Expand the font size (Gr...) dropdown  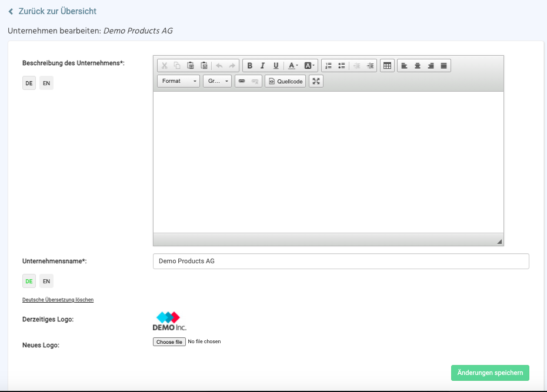point(217,81)
